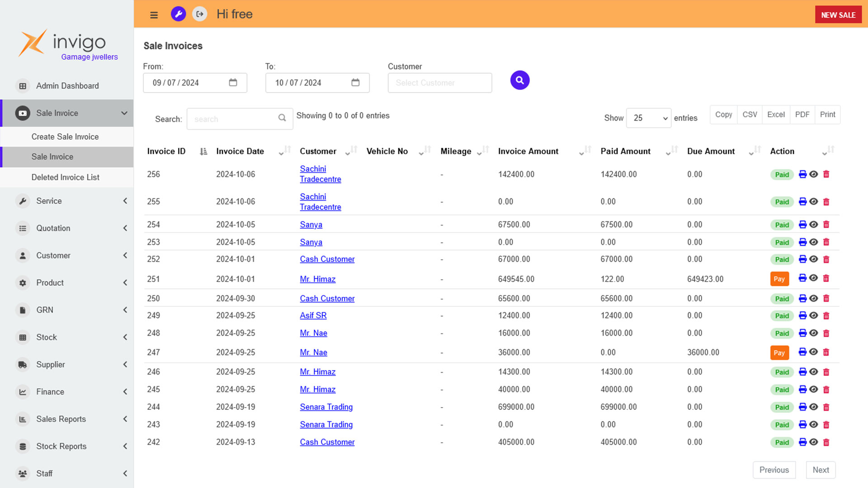Open the To date calendar picker
The height and width of the screenshot is (488, 868).
355,83
